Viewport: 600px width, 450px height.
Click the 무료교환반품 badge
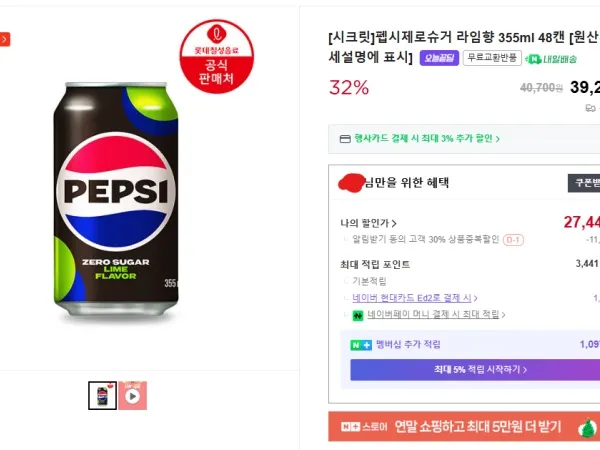point(491,58)
